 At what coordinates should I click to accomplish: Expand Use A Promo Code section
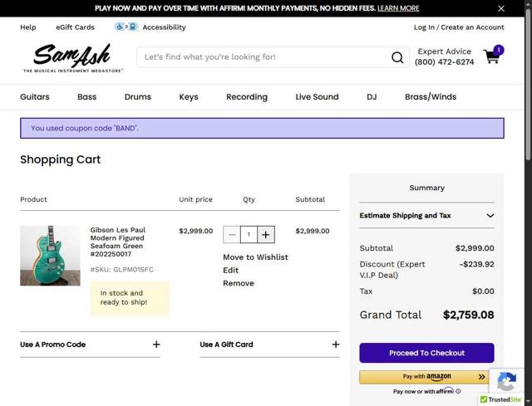(90, 345)
